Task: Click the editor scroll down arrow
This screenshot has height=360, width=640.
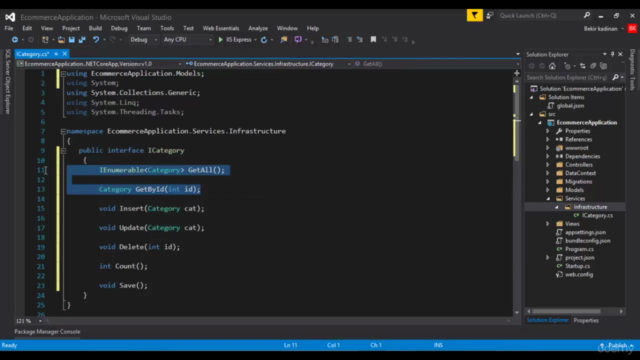Action: (x=517, y=313)
